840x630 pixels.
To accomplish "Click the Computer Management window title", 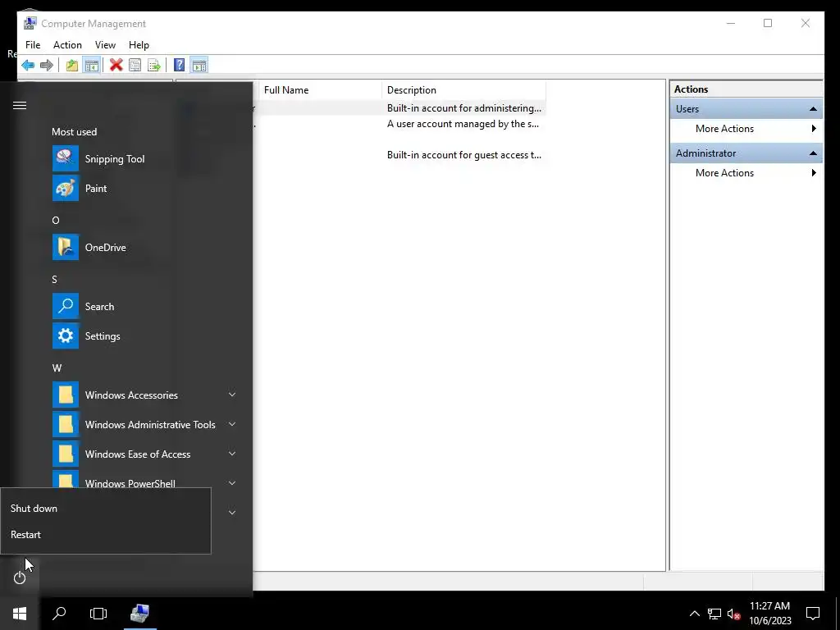I will 94,24.
